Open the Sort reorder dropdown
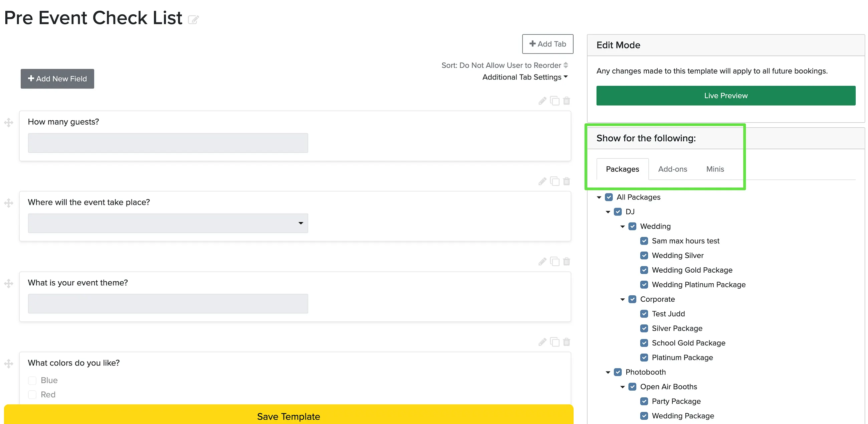 point(505,65)
